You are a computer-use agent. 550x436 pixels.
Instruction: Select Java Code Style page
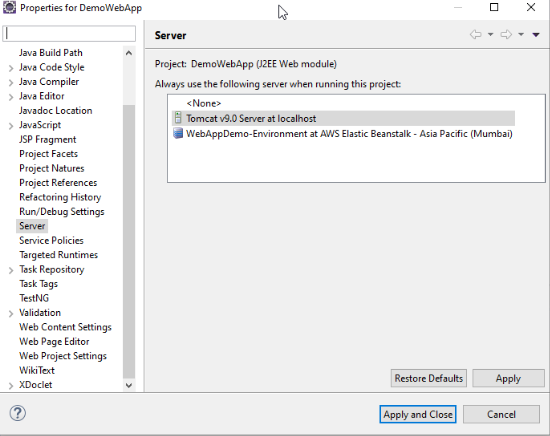pyautogui.click(x=52, y=67)
